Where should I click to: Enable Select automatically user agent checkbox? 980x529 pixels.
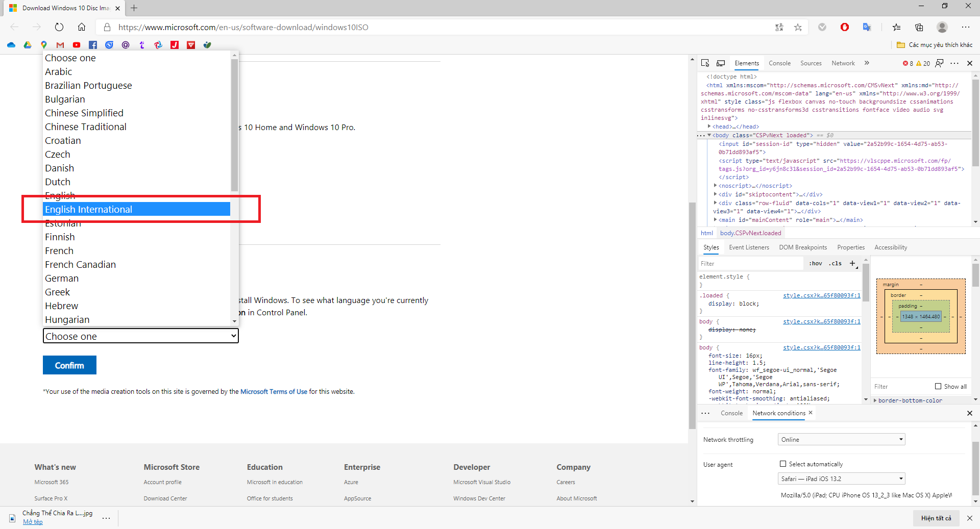(783, 464)
